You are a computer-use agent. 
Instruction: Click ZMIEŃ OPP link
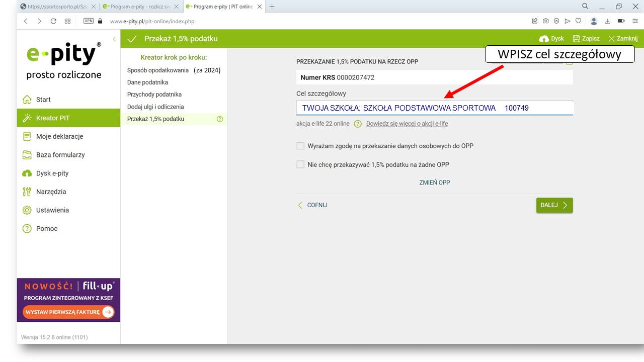click(435, 183)
